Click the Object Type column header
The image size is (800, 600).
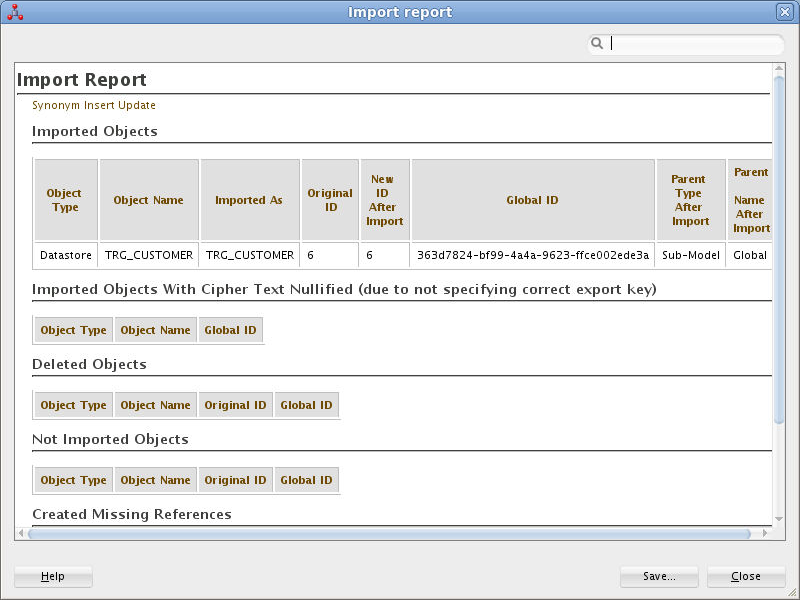click(x=64, y=198)
